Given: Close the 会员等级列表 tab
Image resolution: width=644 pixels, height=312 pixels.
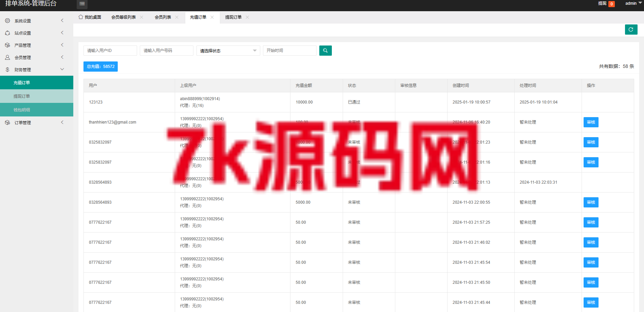Looking at the screenshot, I should coord(141,17).
